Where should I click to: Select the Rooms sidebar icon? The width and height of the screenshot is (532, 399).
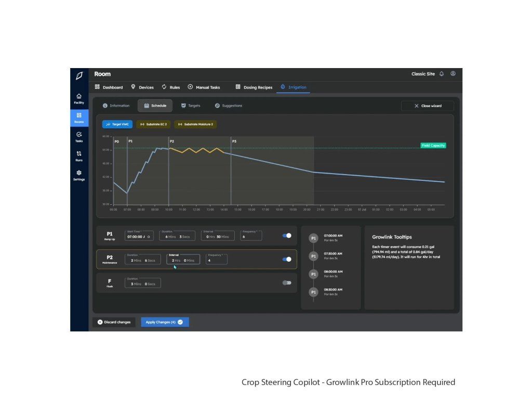(x=79, y=118)
